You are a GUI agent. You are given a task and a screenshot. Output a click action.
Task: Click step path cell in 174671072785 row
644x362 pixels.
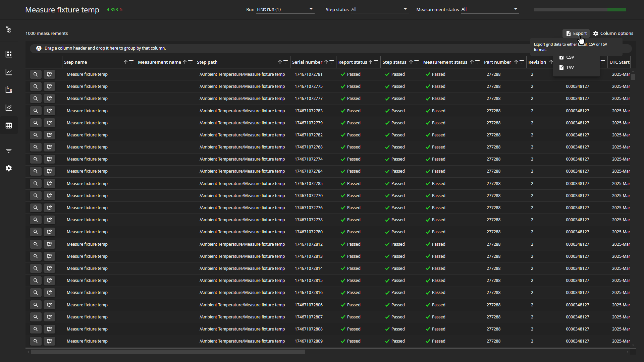[x=242, y=184]
